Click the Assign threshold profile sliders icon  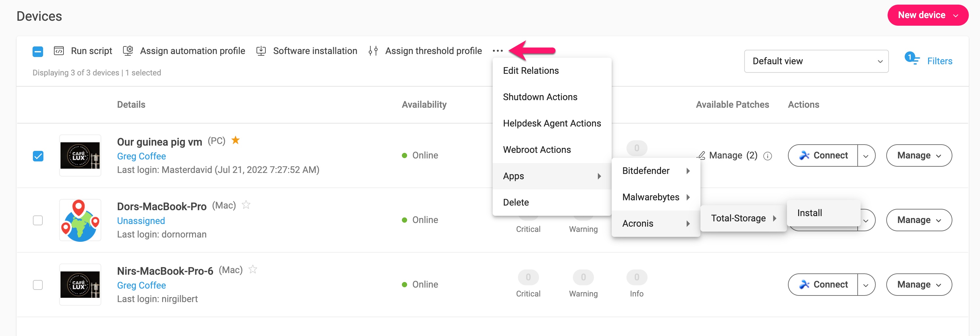(x=373, y=51)
